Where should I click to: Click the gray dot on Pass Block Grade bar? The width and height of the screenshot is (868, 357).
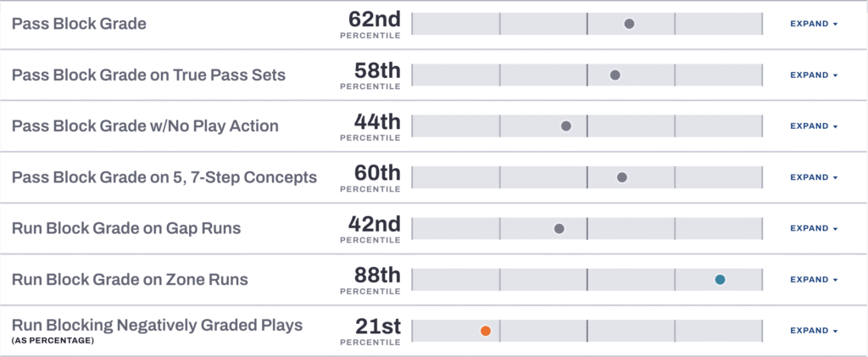pos(629,24)
